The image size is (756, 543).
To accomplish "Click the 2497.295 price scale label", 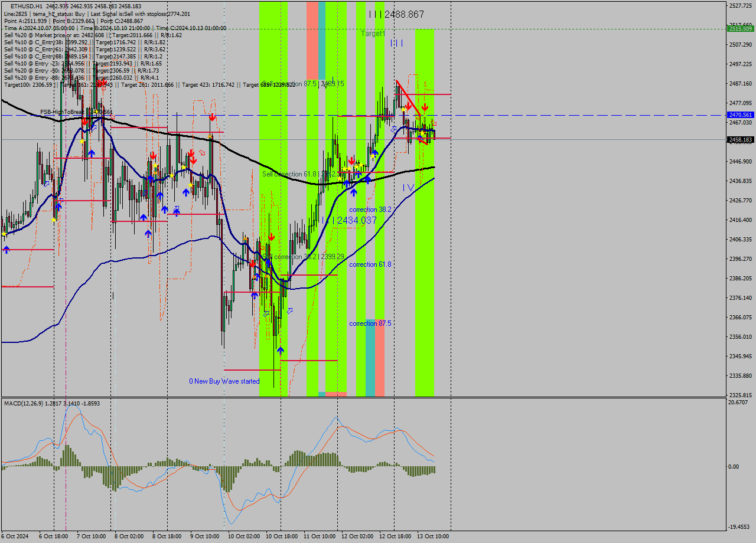I will tap(741, 64).
